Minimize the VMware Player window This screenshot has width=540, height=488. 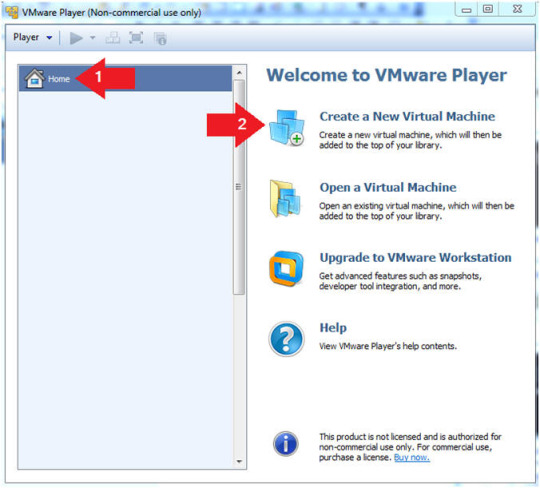click(x=466, y=9)
